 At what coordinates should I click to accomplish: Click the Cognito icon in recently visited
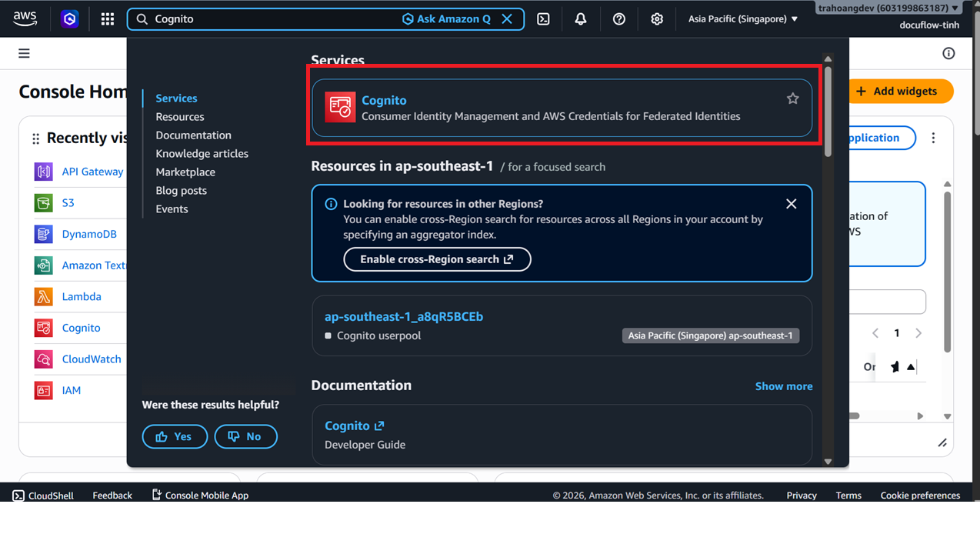(44, 328)
